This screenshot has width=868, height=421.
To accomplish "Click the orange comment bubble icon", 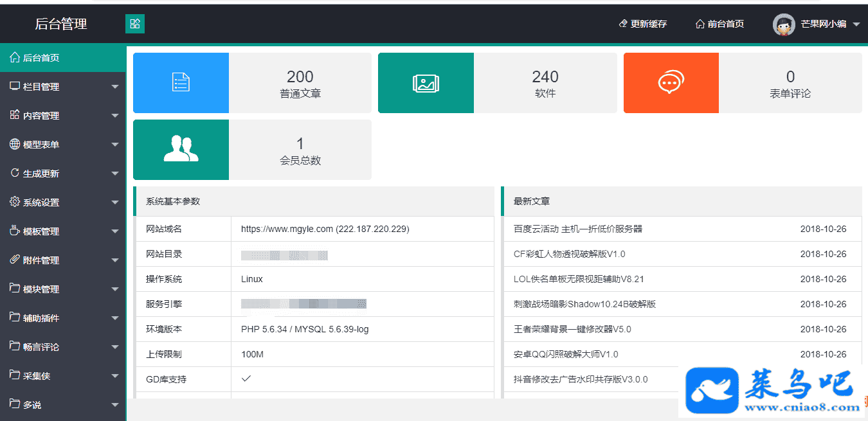I will [671, 83].
